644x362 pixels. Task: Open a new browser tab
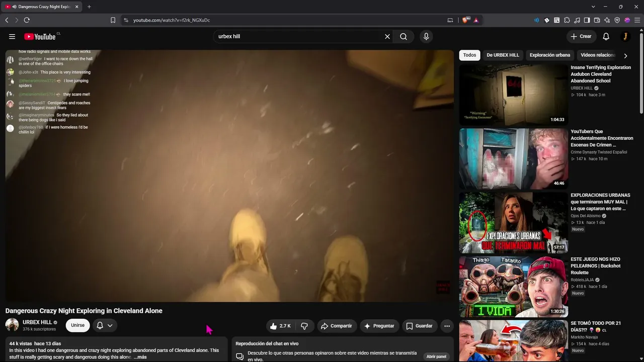(89, 7)
